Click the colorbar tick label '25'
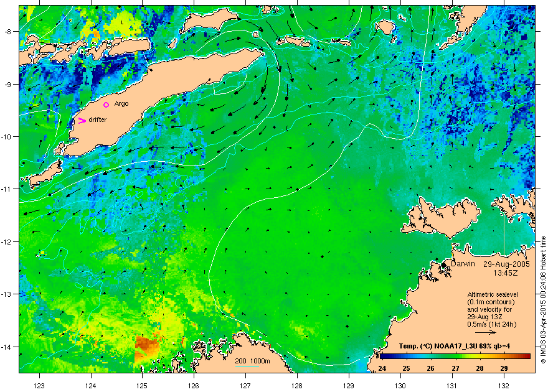This screenshot has width=548, height=392. pyautogui.click(x=406, y=368)
